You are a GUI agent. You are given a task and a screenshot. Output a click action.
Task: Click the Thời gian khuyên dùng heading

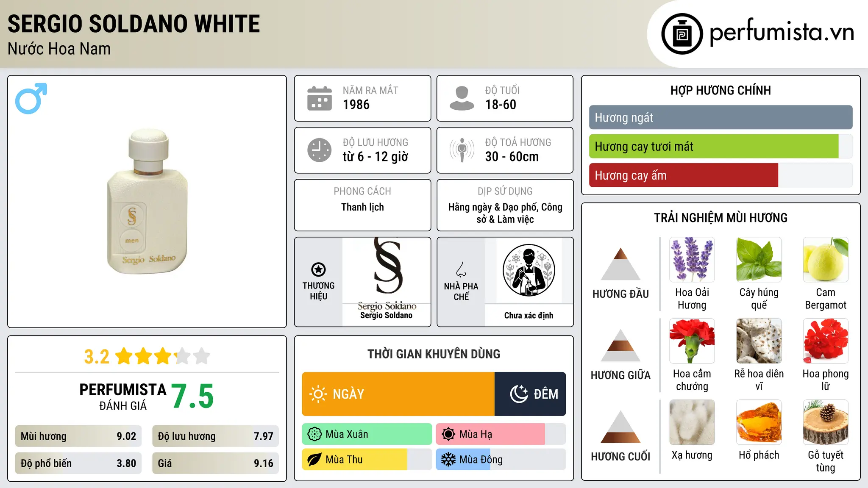[434, 354]
